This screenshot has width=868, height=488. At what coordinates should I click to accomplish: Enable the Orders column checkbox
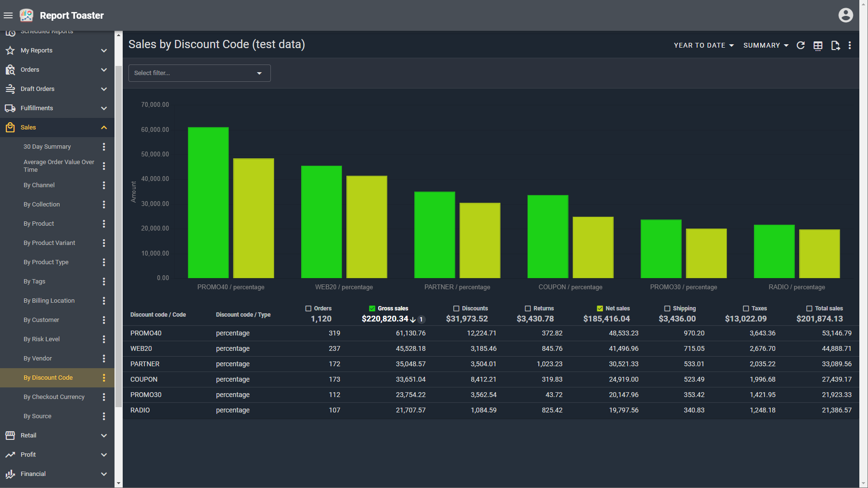click(308, 308)
